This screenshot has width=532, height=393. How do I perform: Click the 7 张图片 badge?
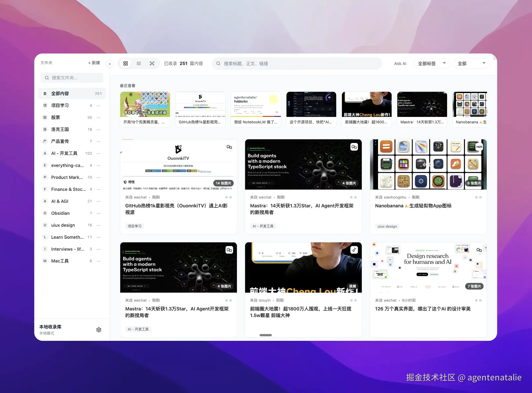pyautogui.click(x=474, y=286)
